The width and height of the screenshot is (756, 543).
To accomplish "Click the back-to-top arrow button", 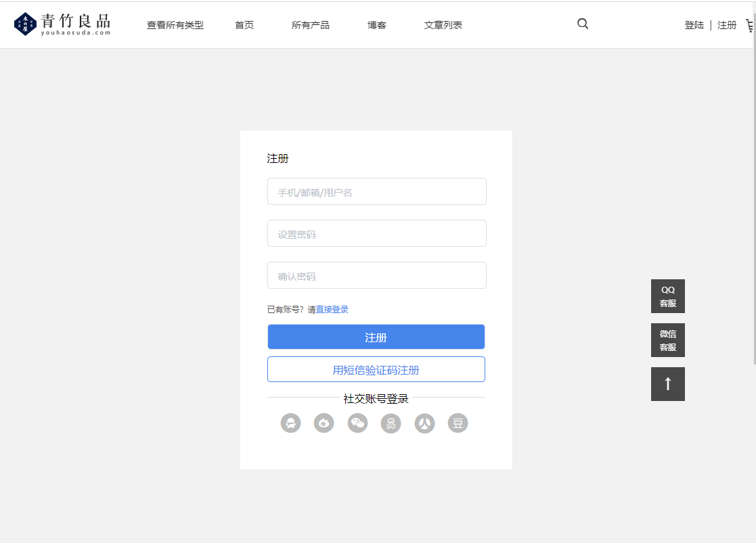I will pos(667,384).
